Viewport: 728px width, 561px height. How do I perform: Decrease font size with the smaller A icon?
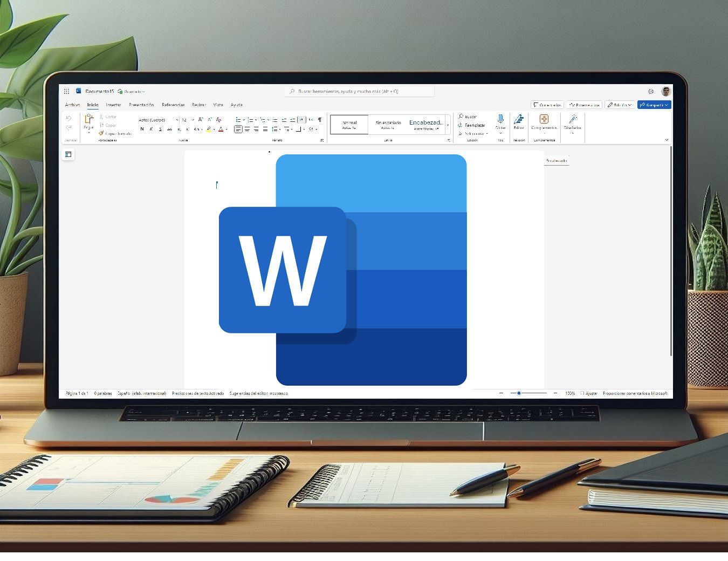click(210, 120)
